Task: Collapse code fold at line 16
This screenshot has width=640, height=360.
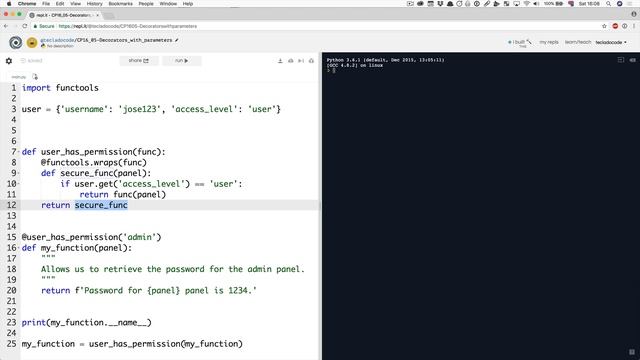Action: 19,248
